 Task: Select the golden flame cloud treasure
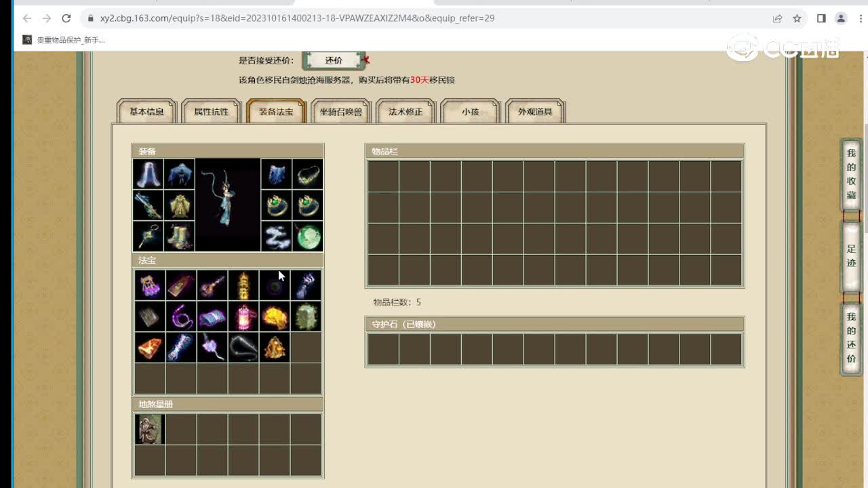tap(275, 317)
